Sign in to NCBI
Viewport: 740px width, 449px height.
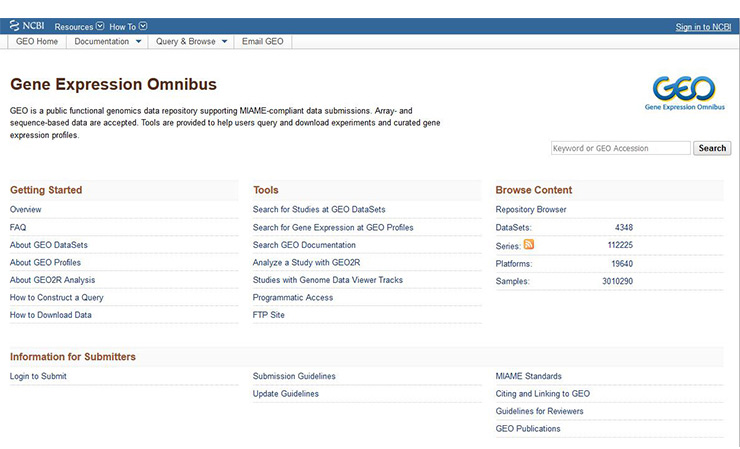703,27
